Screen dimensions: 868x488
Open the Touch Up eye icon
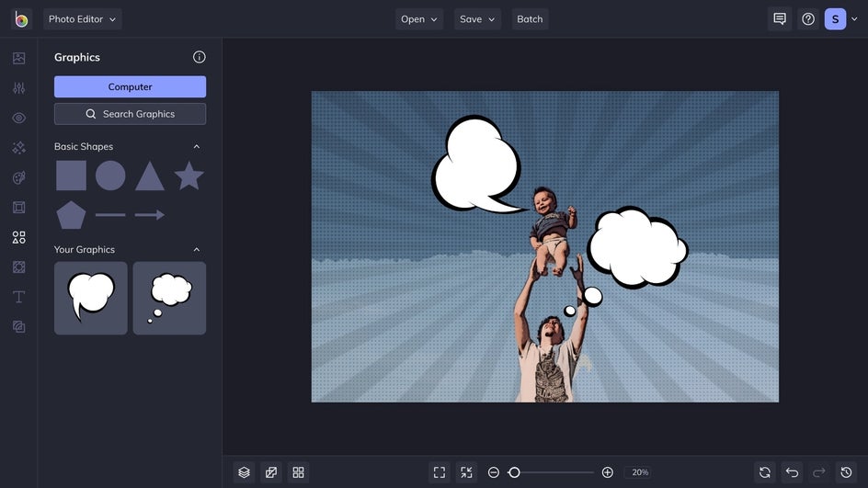(18, 118)
